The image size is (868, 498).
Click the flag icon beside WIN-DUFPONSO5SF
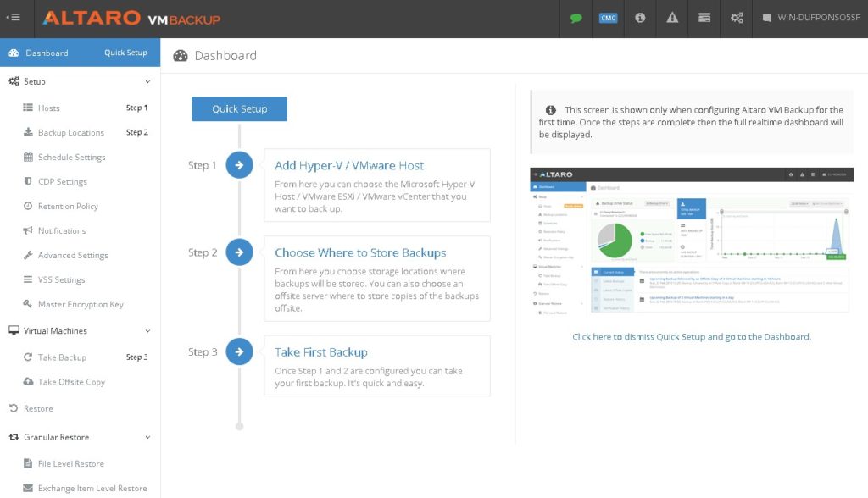[x=766, y=18]
